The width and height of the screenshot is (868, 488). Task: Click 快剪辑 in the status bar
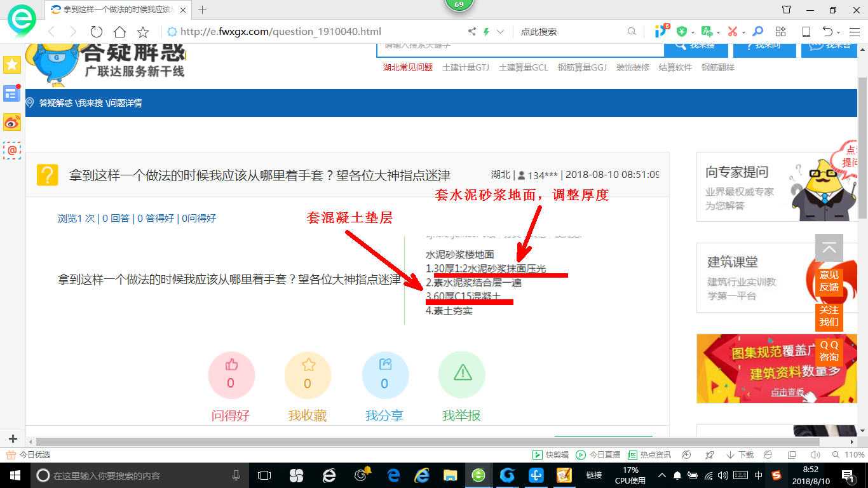tap(550, 455)
